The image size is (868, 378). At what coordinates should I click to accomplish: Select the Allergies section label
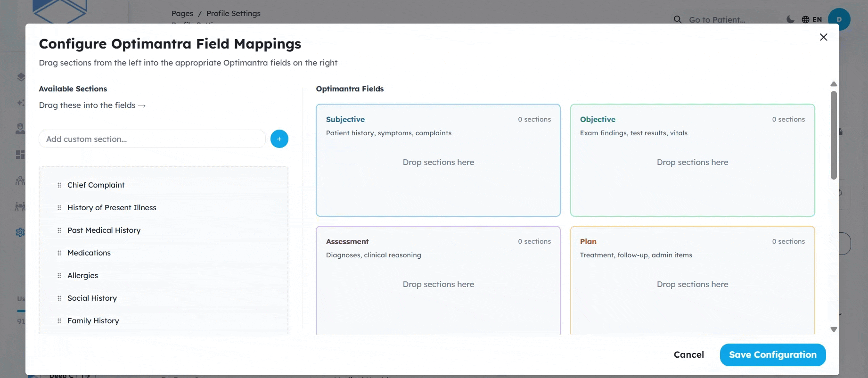coord(83,276)
